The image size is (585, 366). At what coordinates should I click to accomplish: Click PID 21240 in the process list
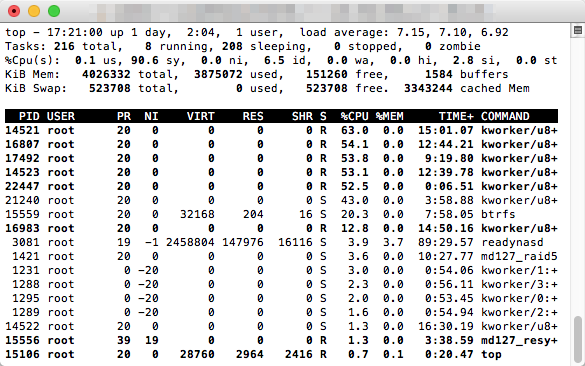coord(22,200)
